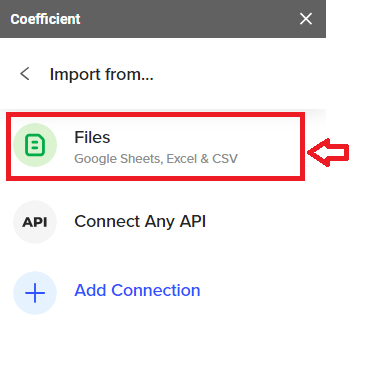The height and width of the screenshot is (386, 367).
Task: Click the word "Excel" under Files
Action: pyautogui.click(x=182, y=159)
